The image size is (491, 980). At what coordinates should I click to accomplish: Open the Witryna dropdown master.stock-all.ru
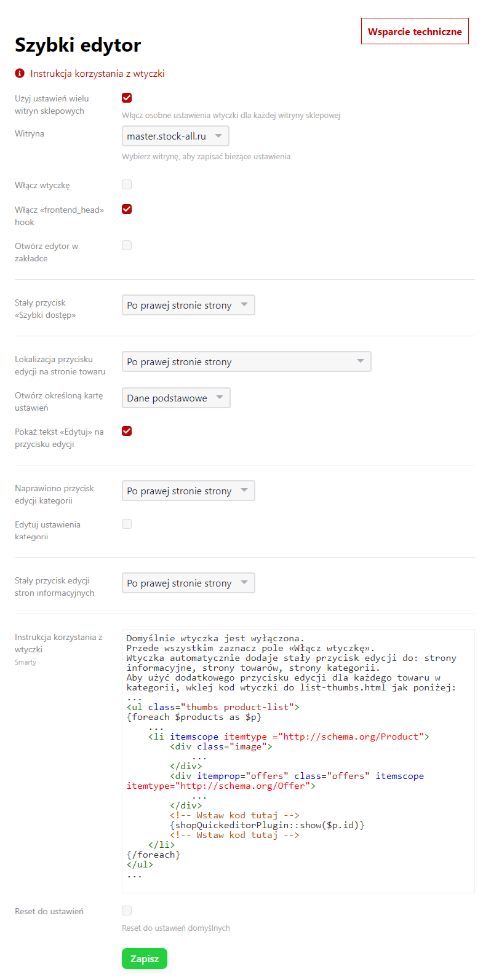[x=175, y=136]
